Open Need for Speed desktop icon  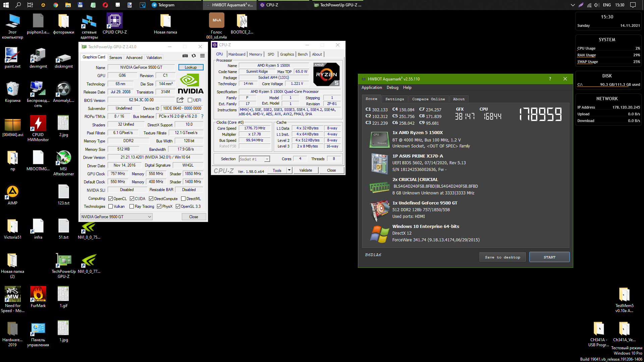(12, 299)
